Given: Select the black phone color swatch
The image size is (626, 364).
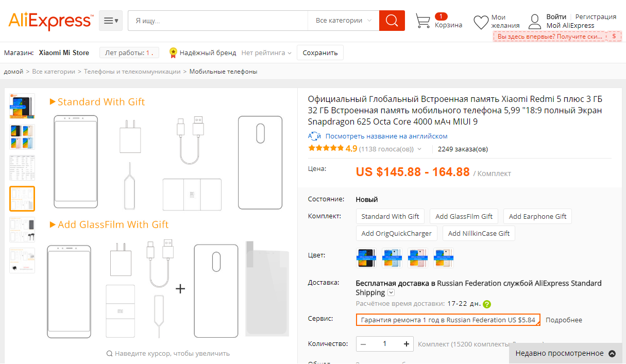Looking at the screenshot, I should pos(366,258).
